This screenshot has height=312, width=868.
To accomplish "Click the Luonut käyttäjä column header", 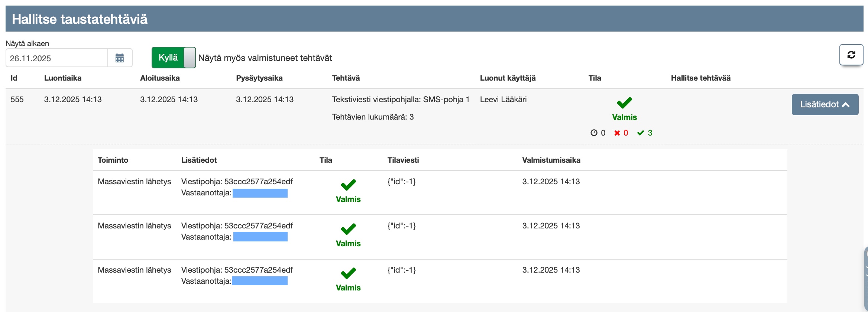I will coord(508,78).
